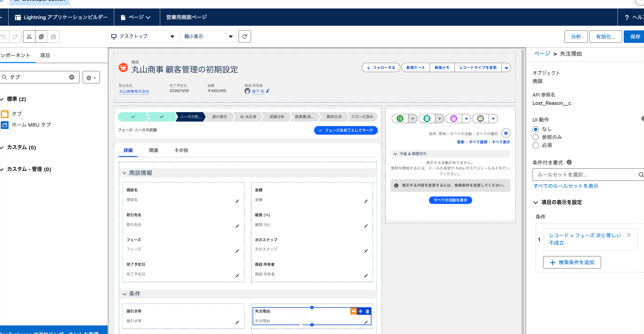The height and width of the screenshot is (334, 644).
Task: Click the 最終交渉 stage in the path
Action: (x=334, y=117)
